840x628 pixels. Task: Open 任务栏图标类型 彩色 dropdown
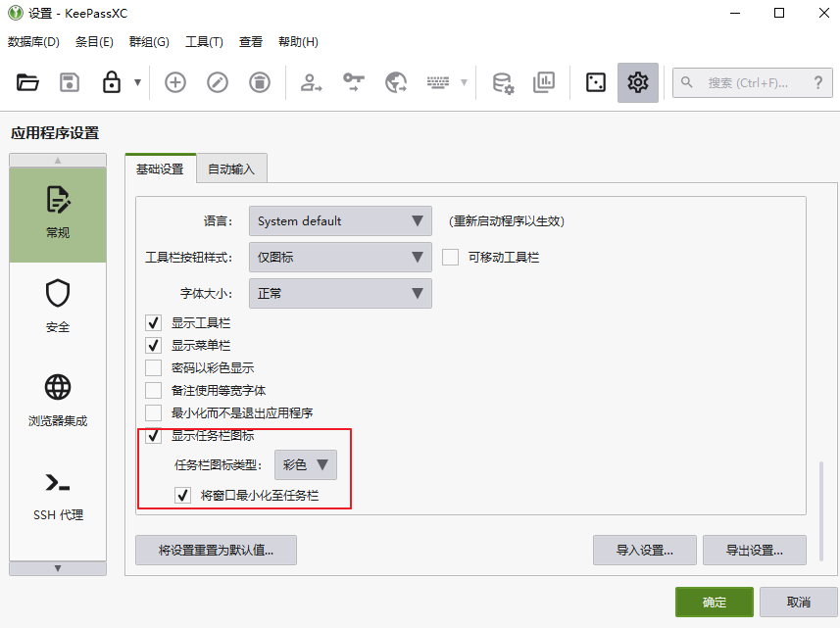coord(306,464)
